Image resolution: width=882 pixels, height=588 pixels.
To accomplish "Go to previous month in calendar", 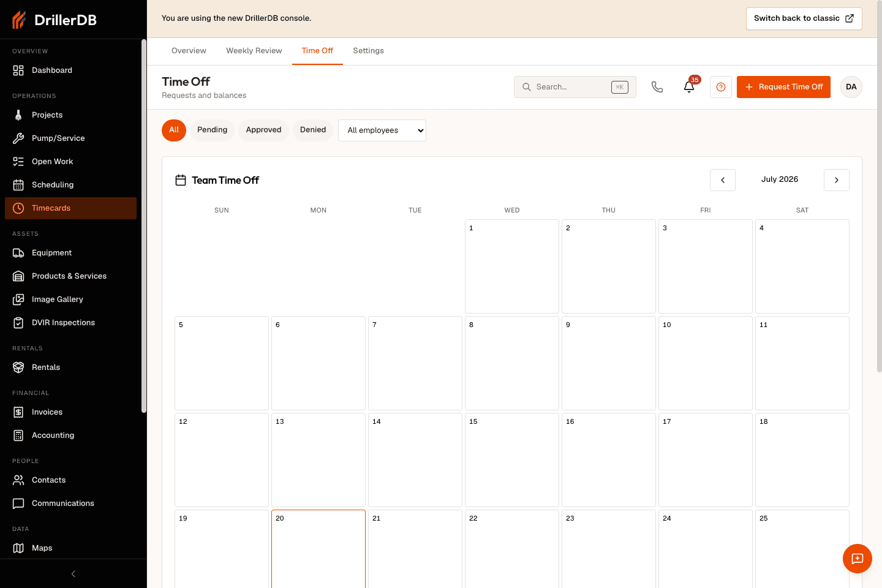I will 723,180.
